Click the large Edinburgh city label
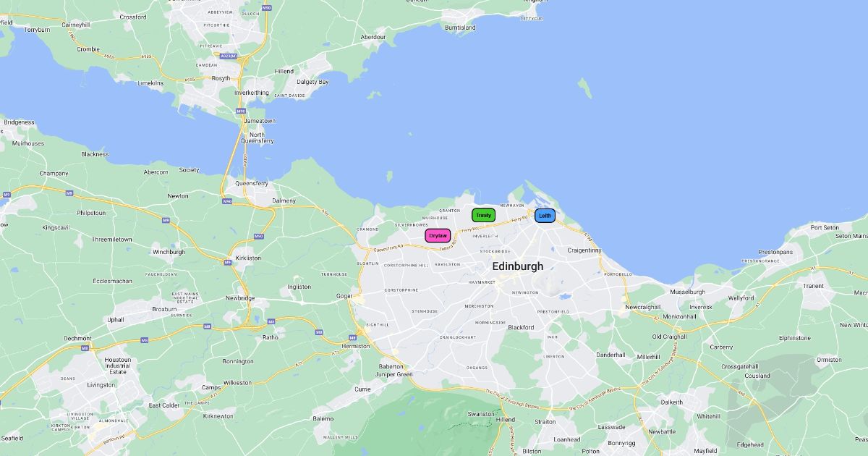This screenshot has height=456, width=868. tap(518, 266)
